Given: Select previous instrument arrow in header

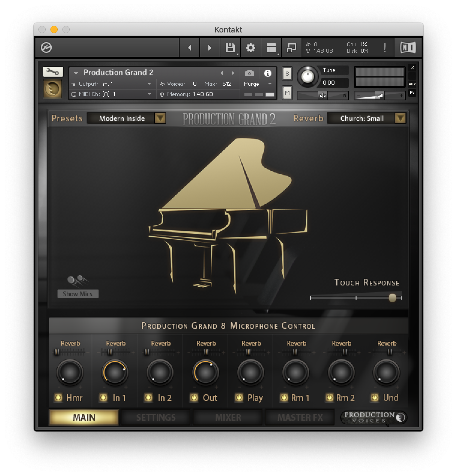Looking at the screenshot, I should point(222,73).
